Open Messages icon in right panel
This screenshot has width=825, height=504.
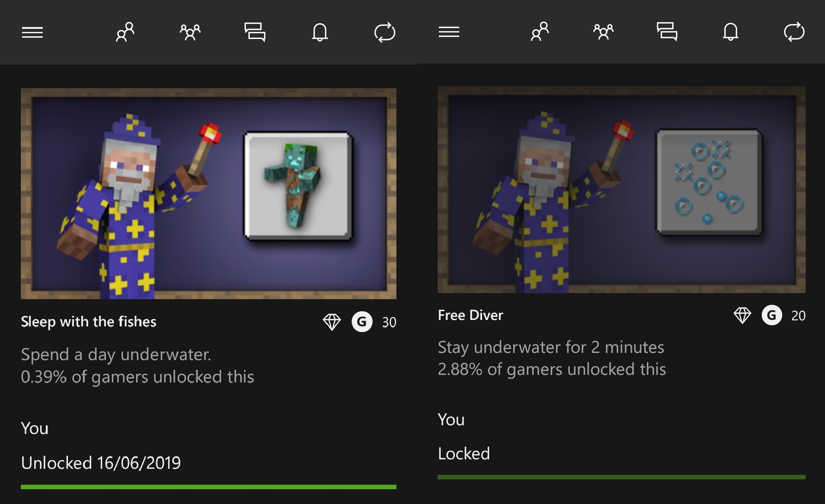point(667,31)
